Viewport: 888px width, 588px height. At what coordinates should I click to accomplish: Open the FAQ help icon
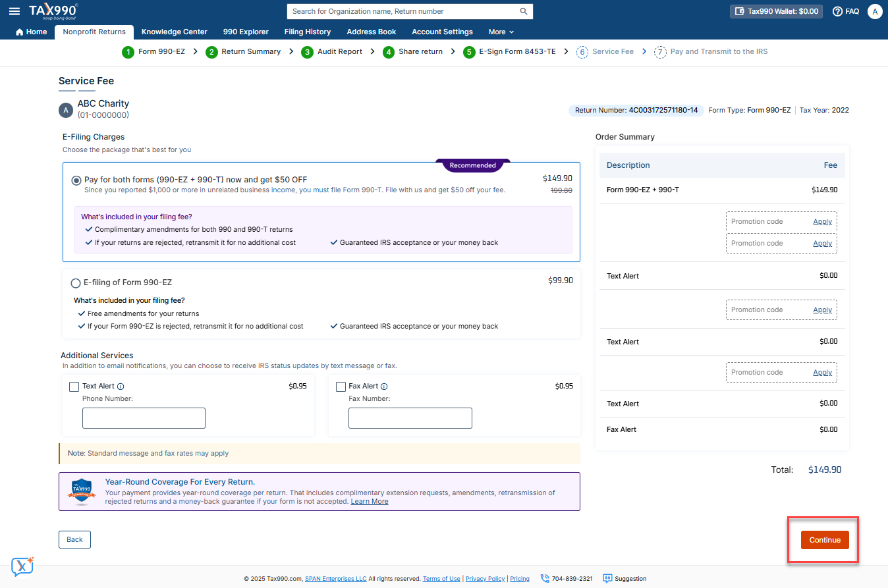pos(846,11)
